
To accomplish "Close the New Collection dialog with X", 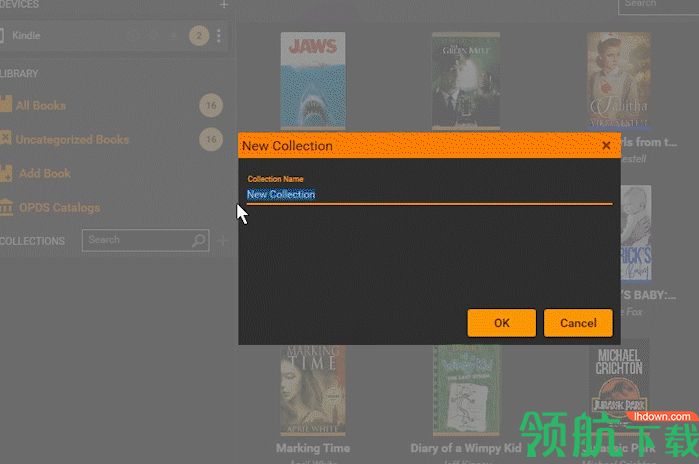I will coord(606,145).
